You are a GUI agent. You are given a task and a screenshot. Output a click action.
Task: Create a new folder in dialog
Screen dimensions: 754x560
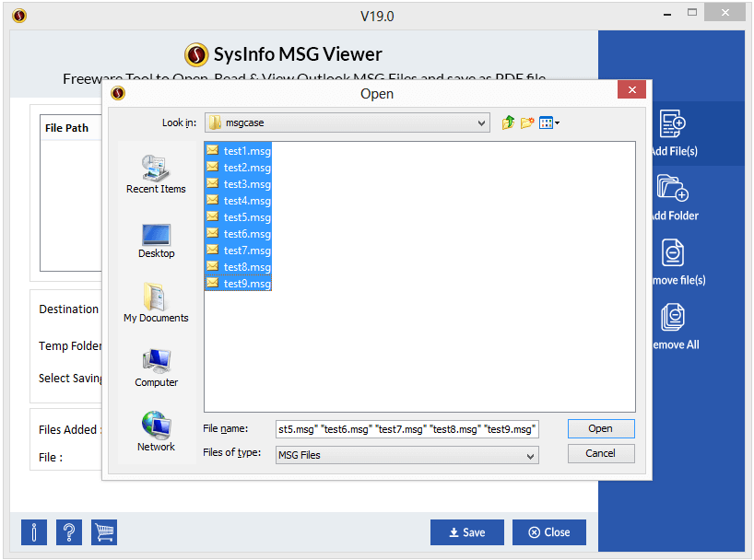point(527,122)
